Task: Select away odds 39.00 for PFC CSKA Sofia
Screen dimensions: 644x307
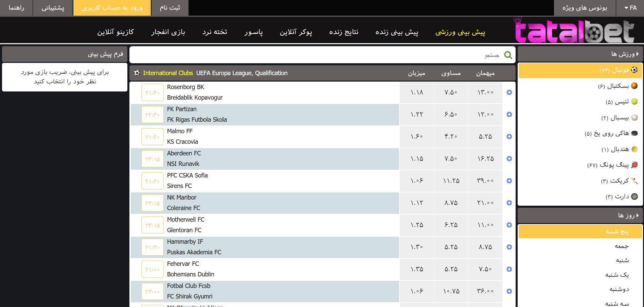Action: [485, 181]
